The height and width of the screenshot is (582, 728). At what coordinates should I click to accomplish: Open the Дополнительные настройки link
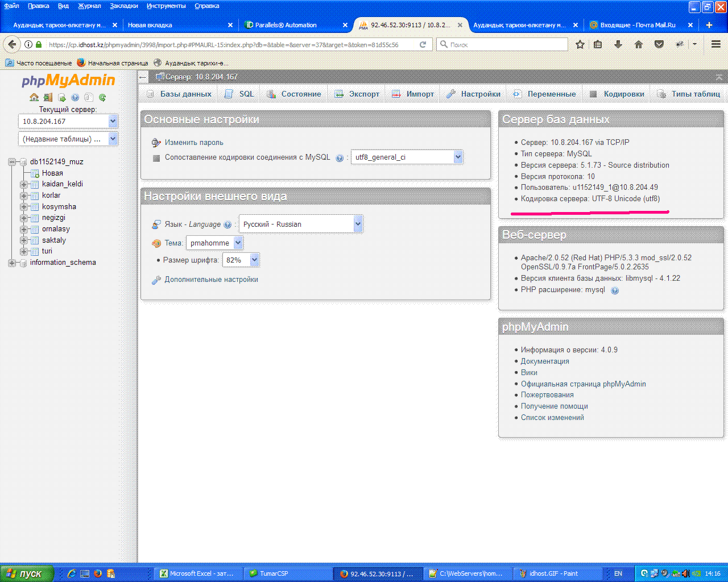click(x=211, y=280)
